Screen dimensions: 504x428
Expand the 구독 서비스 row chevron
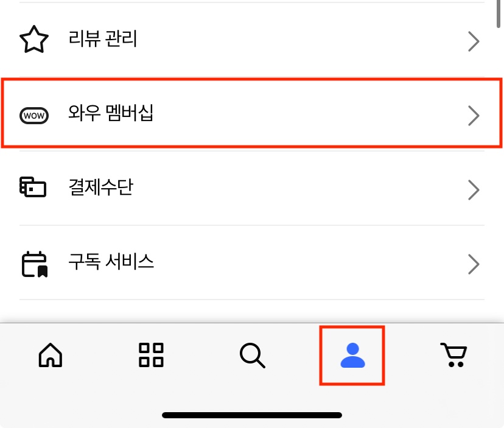[474, 264]
